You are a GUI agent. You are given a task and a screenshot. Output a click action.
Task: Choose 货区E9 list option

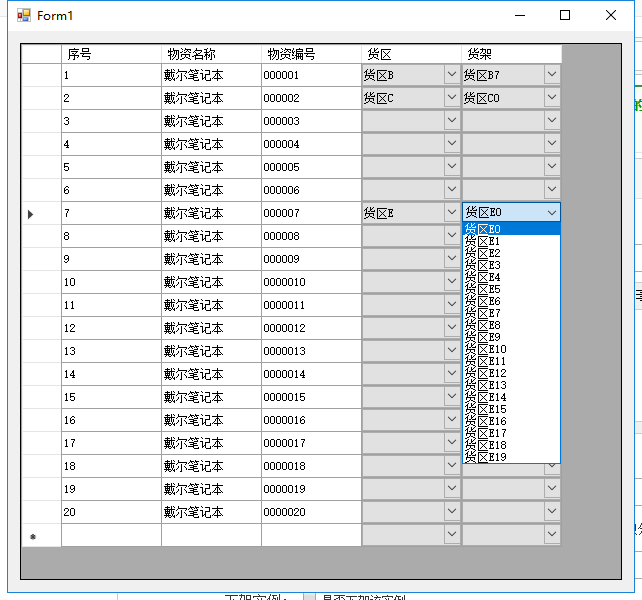coord(511,337)
